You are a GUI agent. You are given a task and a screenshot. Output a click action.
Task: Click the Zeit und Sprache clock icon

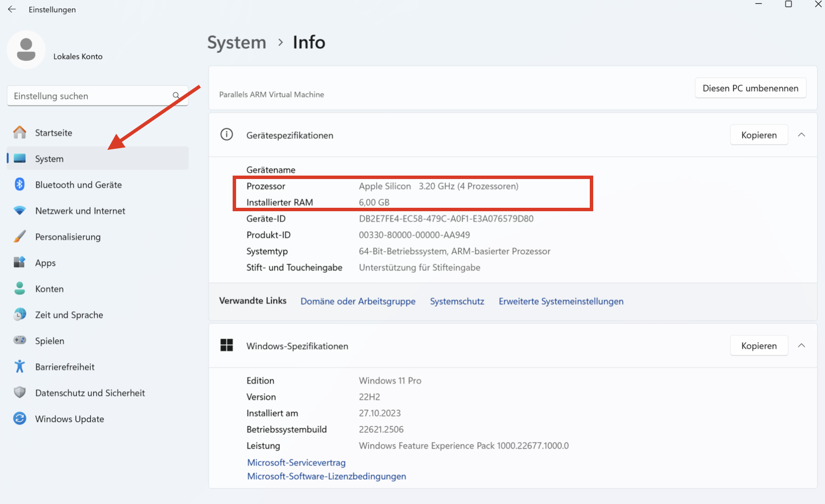pos(20,315)
